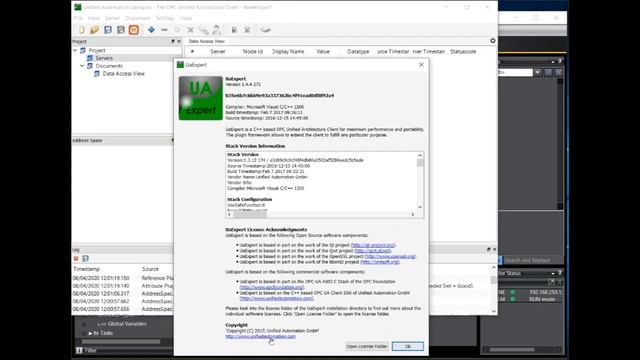Open the Settings menu
This screenshot has height=360, width=640.
pos(165,18)
